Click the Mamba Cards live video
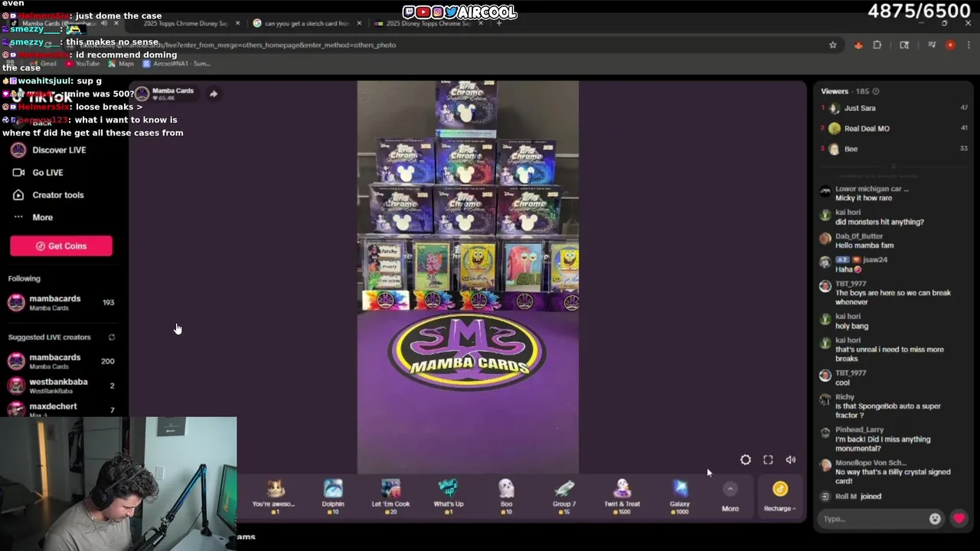980x551 pixels. [468, 277]
